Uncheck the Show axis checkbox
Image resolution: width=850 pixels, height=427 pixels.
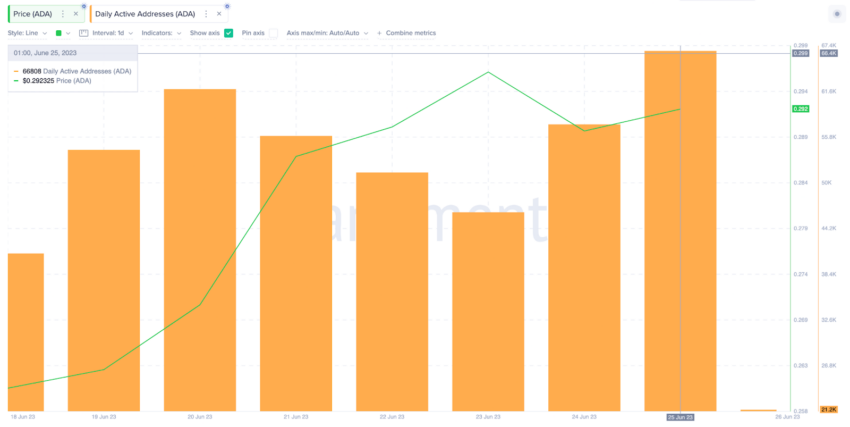click(x=229, y=33)
